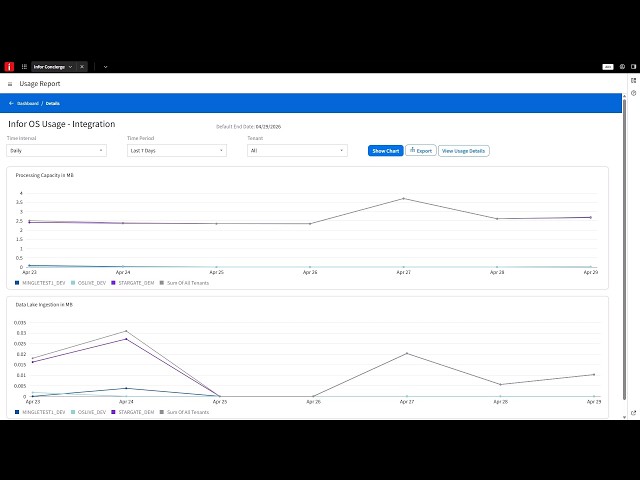Click the share icon at bottom right
Viewport: 640px width, 480px height.
click(x=633, y=413)
